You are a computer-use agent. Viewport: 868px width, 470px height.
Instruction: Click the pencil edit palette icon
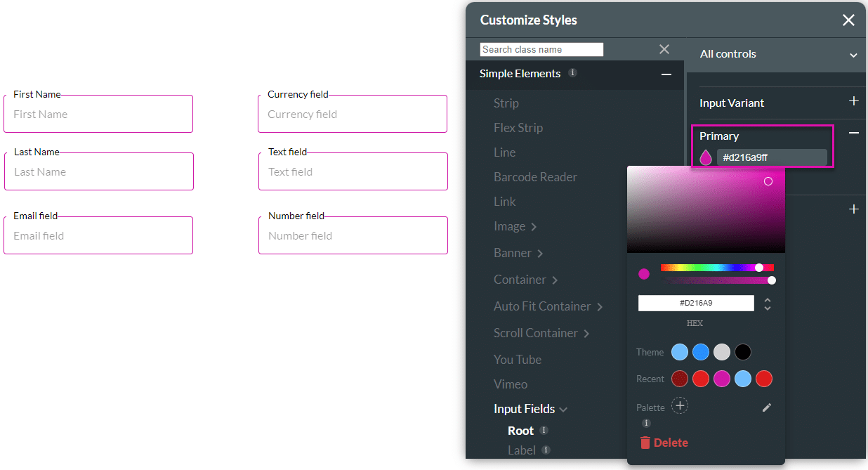tap(767, 407)
